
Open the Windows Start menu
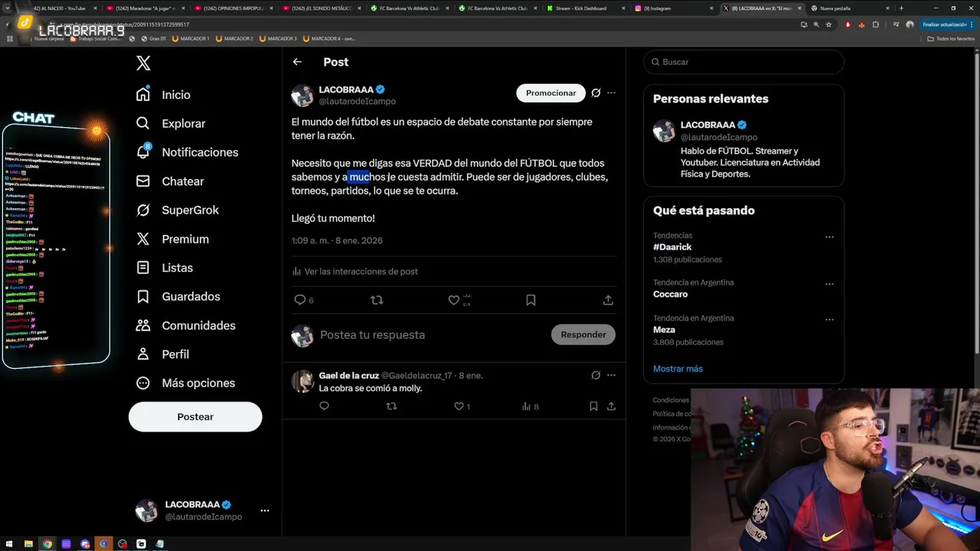[x=10, y=544]
